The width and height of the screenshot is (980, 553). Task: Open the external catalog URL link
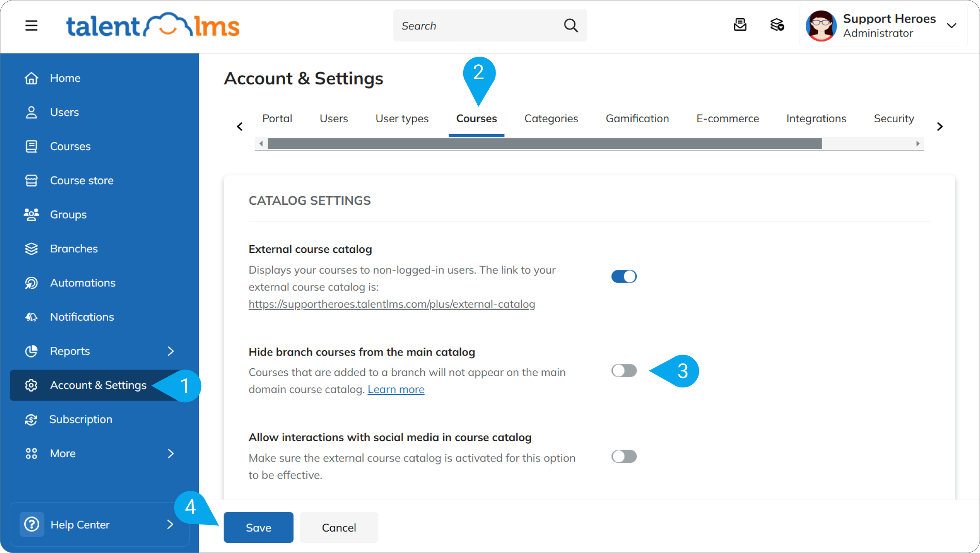click(x=392, y=304)
